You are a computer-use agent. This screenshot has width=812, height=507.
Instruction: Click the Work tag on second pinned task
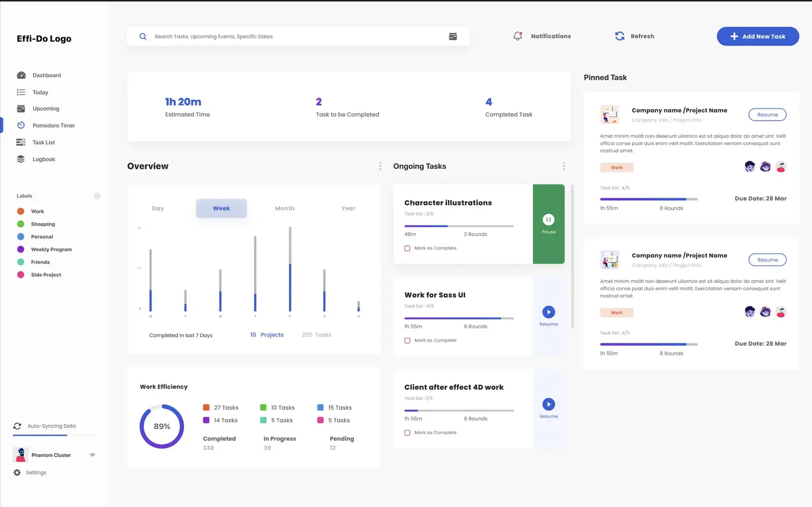click(x=617, y=313)
